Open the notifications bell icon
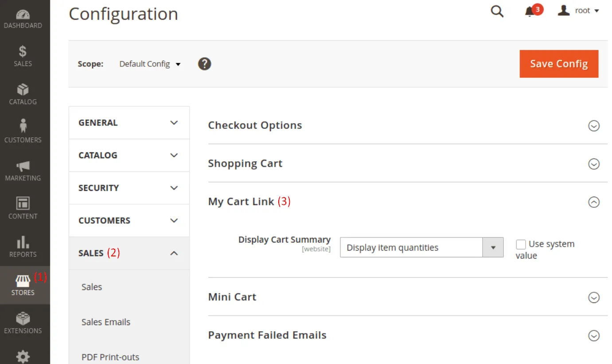 tap(530, 12)
